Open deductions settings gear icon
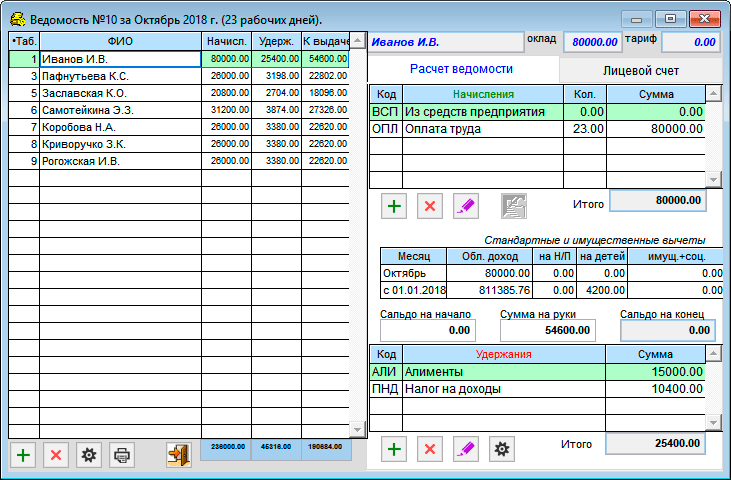Screen dimensions: 731x480 click(x=502, y=449)
